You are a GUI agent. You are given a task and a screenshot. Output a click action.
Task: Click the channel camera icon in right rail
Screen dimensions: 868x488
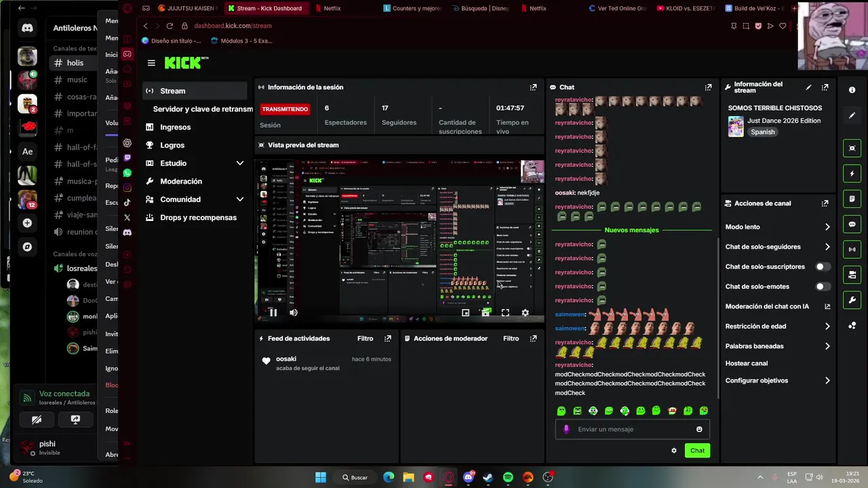point(852,274)
